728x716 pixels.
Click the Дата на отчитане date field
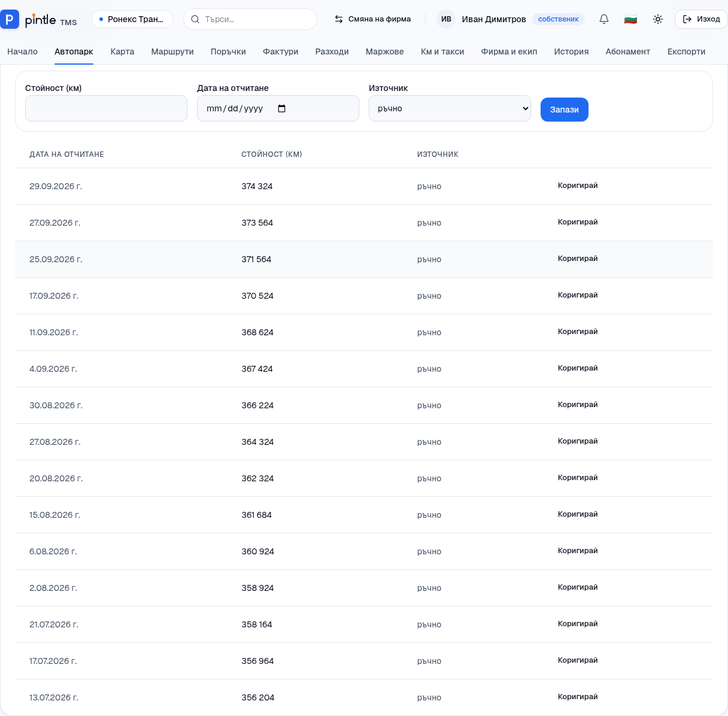pos(278,108)
